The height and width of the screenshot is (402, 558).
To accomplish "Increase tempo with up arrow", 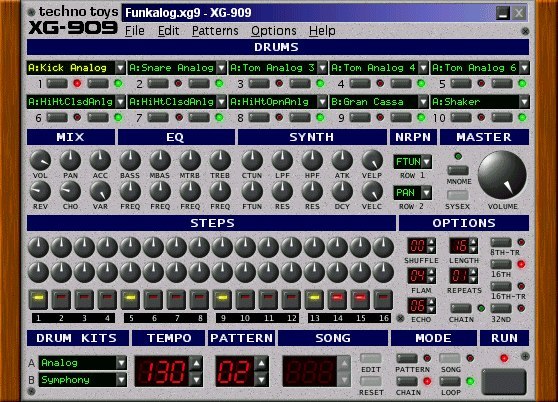I will [x=196, y=364].
